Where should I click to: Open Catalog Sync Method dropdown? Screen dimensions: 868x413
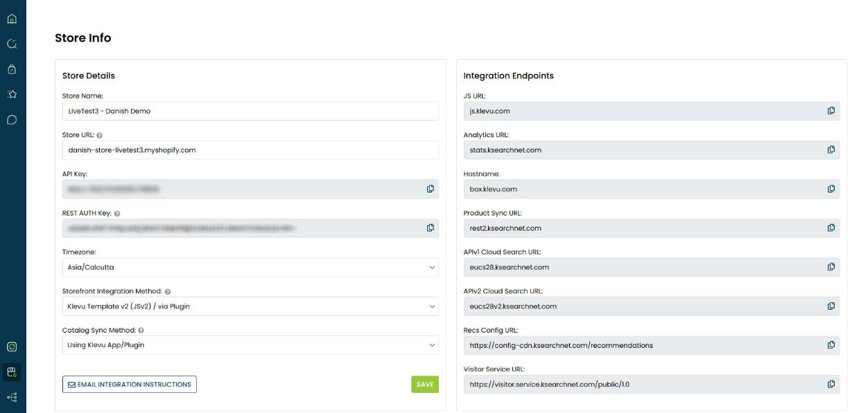250,344
